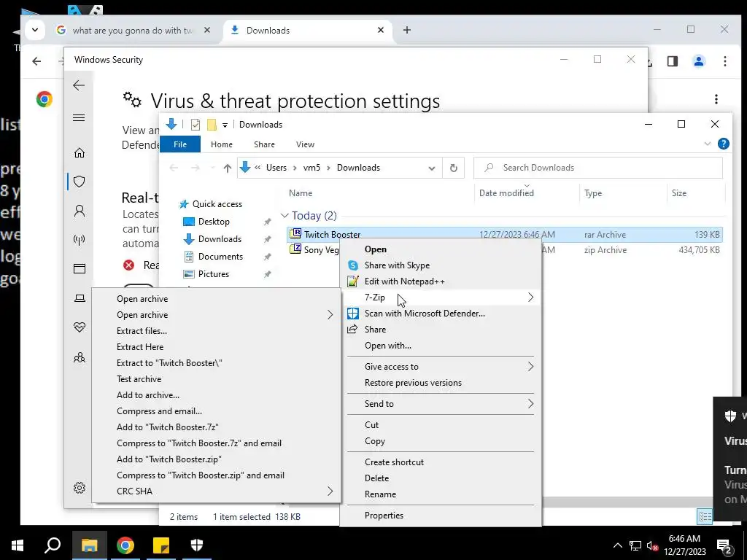
Task: Go up one folder level in Explorer
Action: (x=228, y=168)
